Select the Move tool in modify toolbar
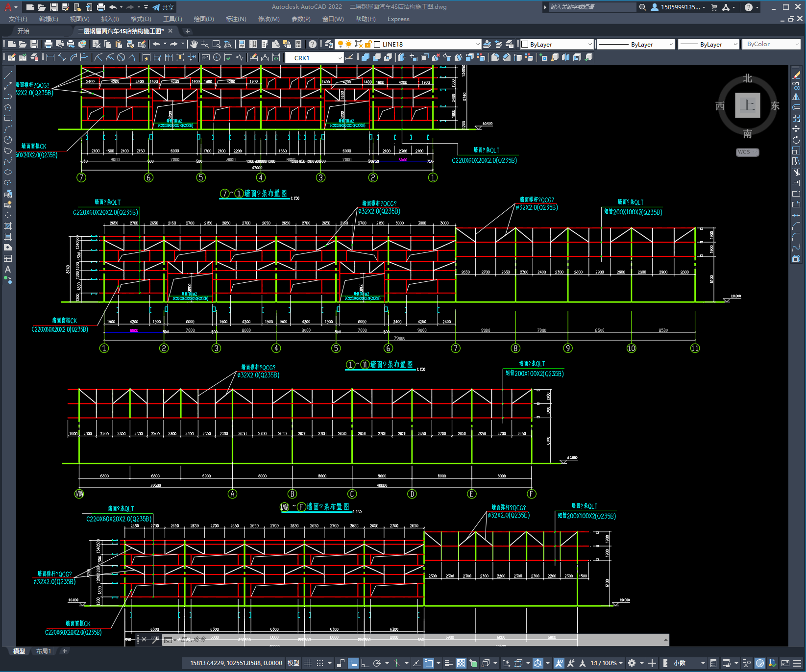The width and height of the screenshot is (806, 672). coord(796,129)
